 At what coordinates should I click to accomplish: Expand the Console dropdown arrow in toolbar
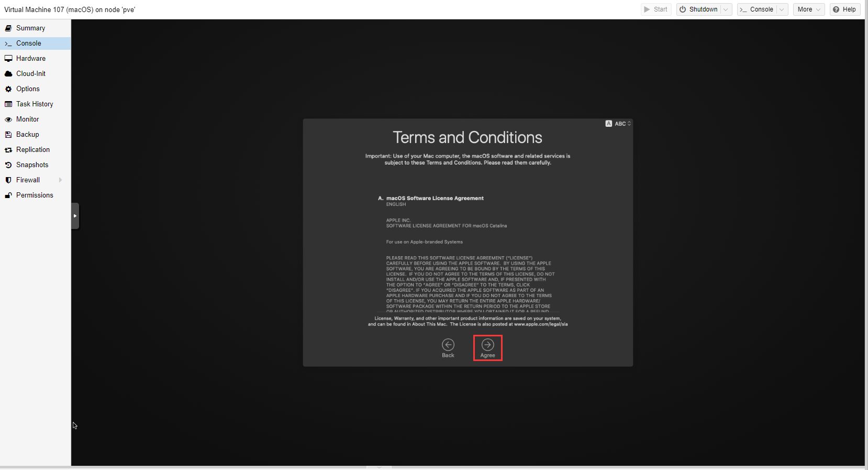(x=782, y=9)
